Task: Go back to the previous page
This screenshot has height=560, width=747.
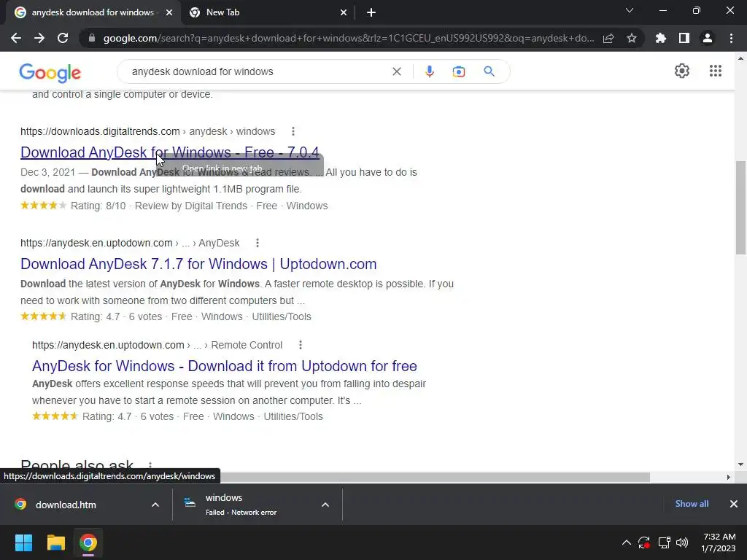Action: (16, 38)
